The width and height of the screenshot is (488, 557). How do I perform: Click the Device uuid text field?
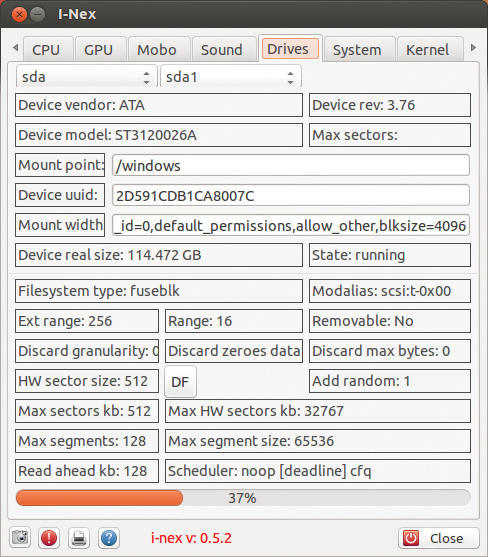[291, 195]
